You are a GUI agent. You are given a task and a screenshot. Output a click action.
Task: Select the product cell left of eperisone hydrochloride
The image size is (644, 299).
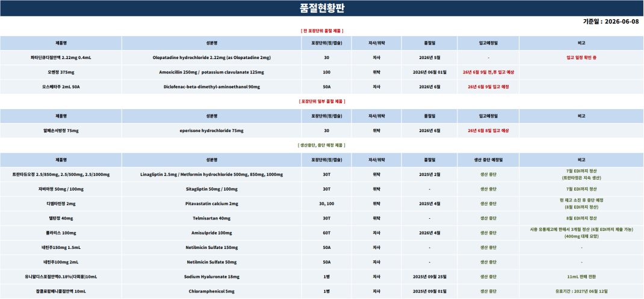click(61, 131)
